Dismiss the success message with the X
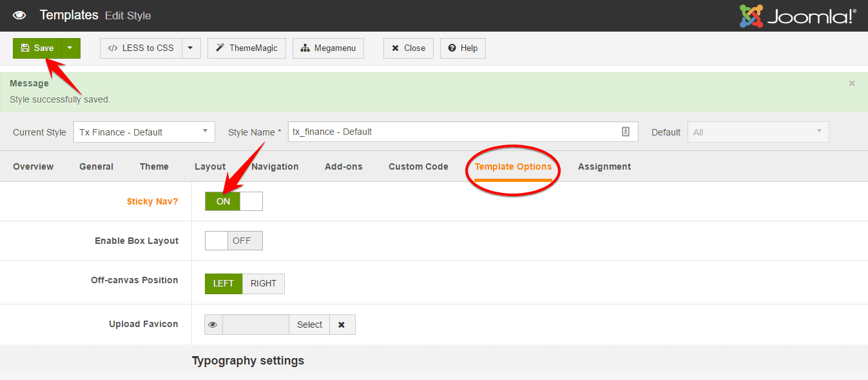868x380 pixels. click(x=851, y=83)
